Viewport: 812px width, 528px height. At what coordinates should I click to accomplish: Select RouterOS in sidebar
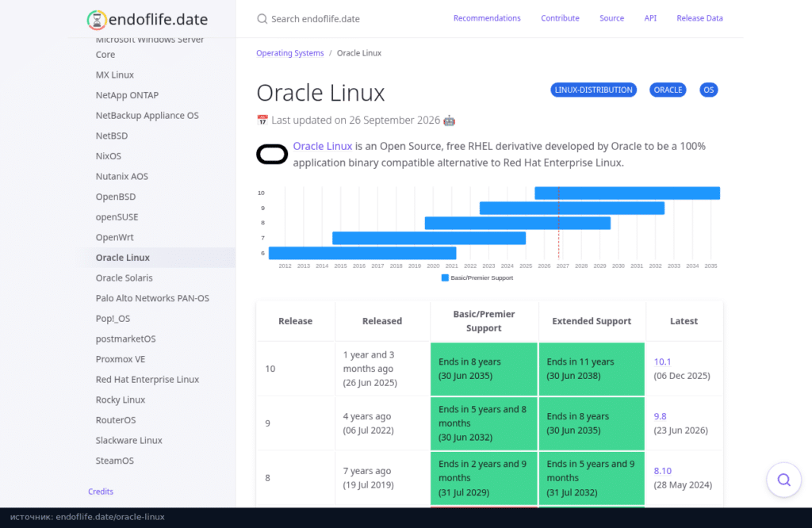point(116,420)
